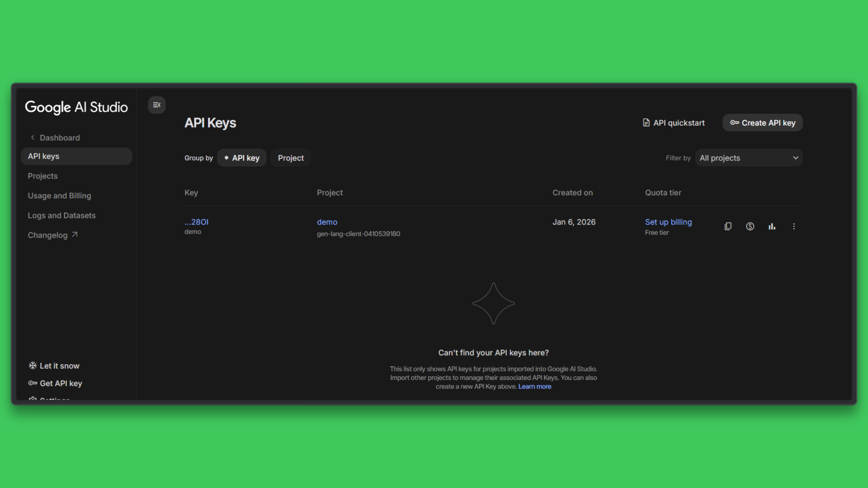Open usage chart icon for the key
This screenshot has width=868, height=488.
[772, 226]
